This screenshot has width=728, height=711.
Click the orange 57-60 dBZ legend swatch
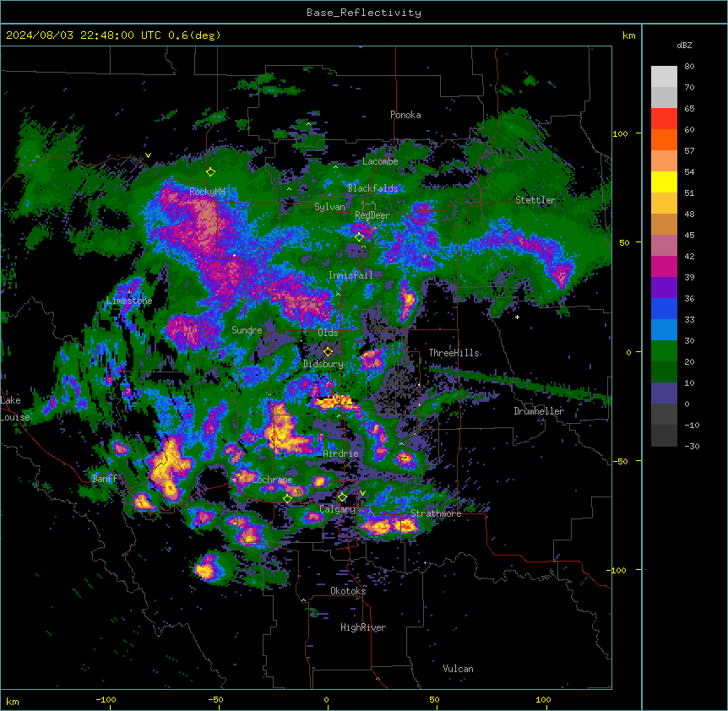pyautogui.click(x=664, y=139)
